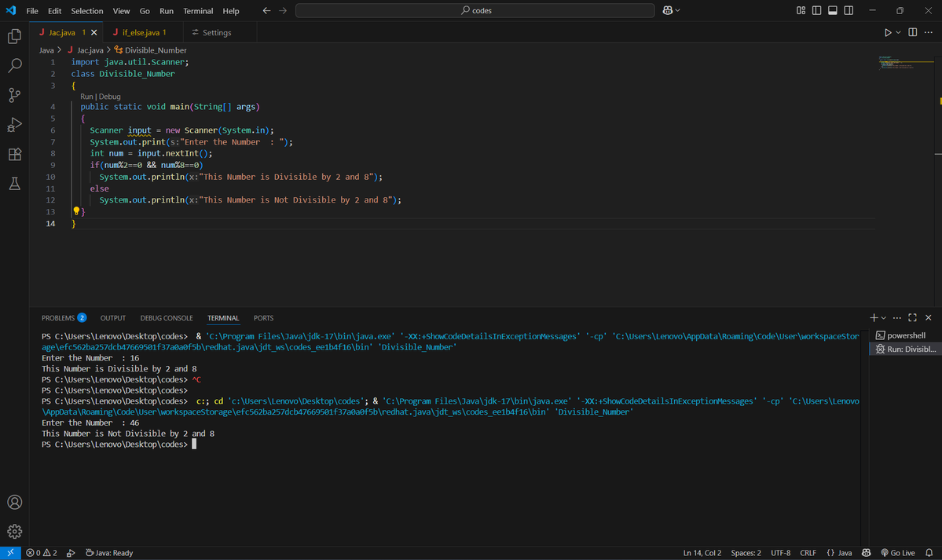Toggle the Secondary Side Bar visibility
942x560 pixels.
pos(849,10)
